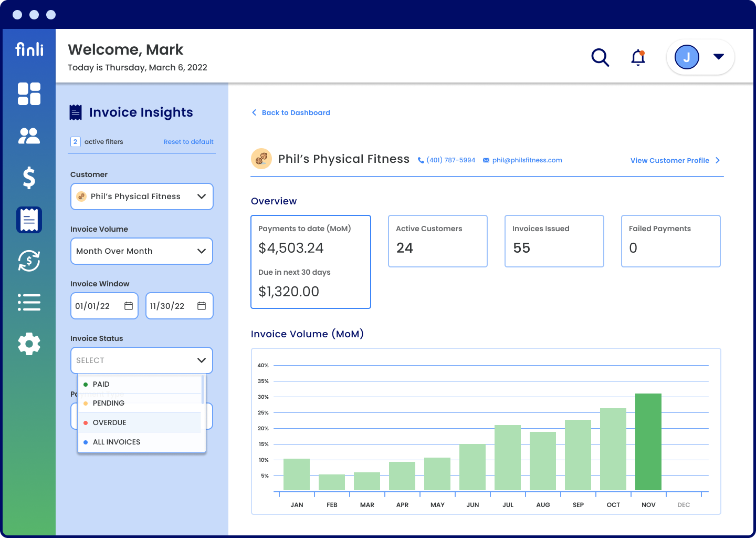The width and height of the screenshot is (756, 538).
Task: Select the invoice receipt icon in sidebar
Action: [x=29, y=220]
